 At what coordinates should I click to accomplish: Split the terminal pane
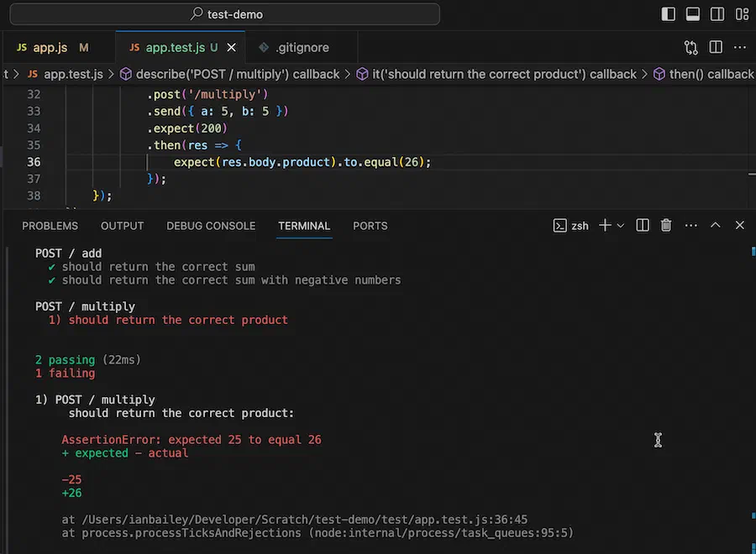[x=643, y=226]
